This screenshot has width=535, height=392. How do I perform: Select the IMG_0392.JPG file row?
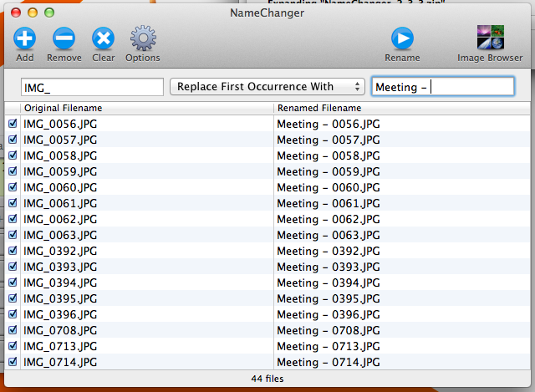60,251
